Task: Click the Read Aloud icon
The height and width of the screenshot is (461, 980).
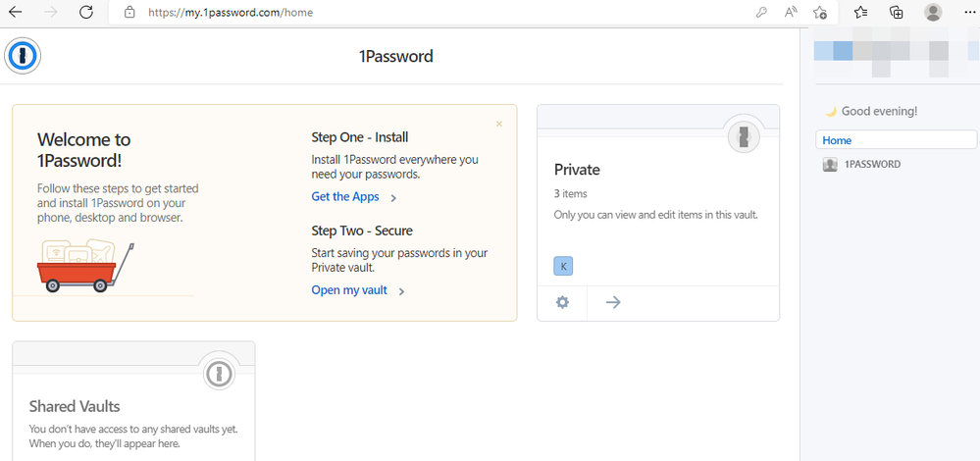Action: tap(791, 13)
